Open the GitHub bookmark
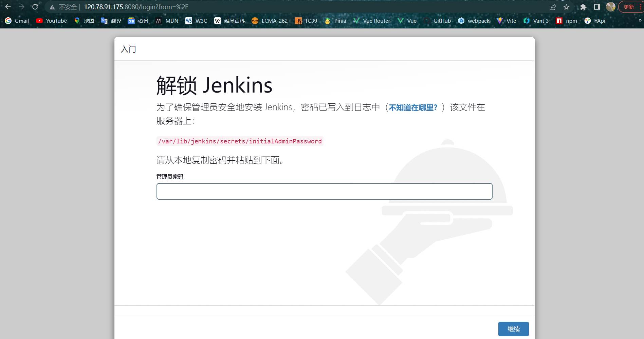This screenshot has height=339, width=644. click(x=437, y=21)
